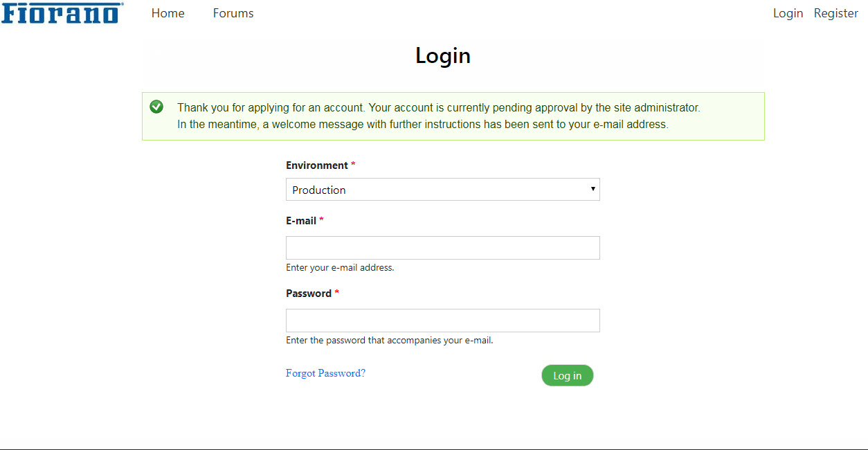The height and width of the screenshot is (450, 868).
Task: Focus the Password input field
Action: click(443, 321)
